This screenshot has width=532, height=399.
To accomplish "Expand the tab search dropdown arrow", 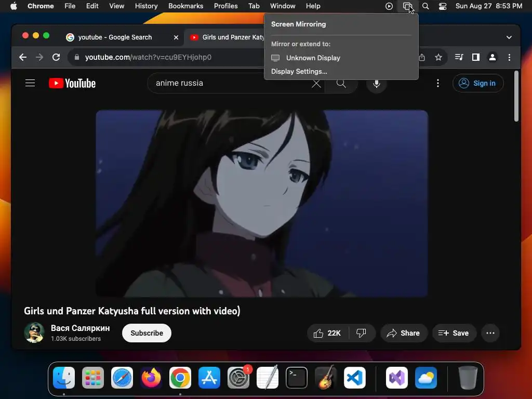I will [x=509, y=37].
